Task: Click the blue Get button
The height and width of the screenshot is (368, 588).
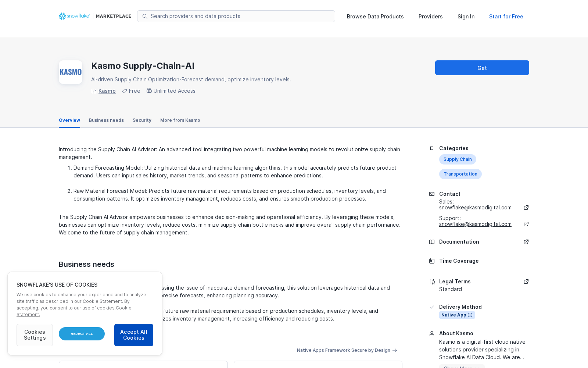Action: point(482,68)
